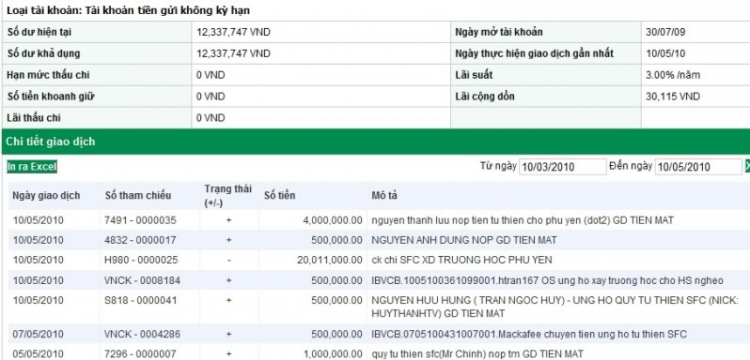Click the Mô tả column header
The height and width of the screenshot is (360, 750).
(x=384, y=196)
